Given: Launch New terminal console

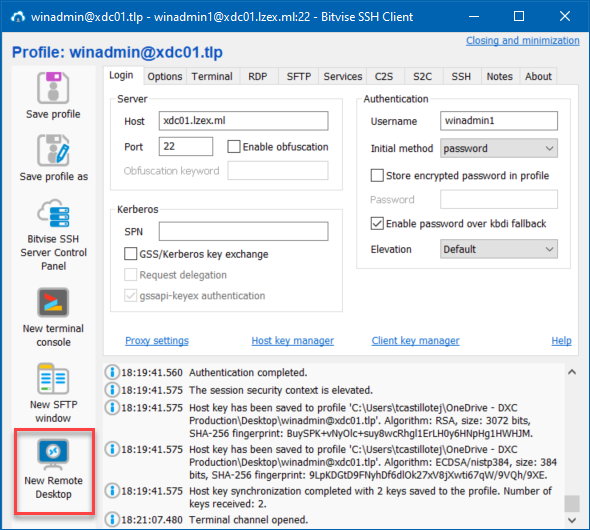Looking at the screenshot, I should [53, 302].
